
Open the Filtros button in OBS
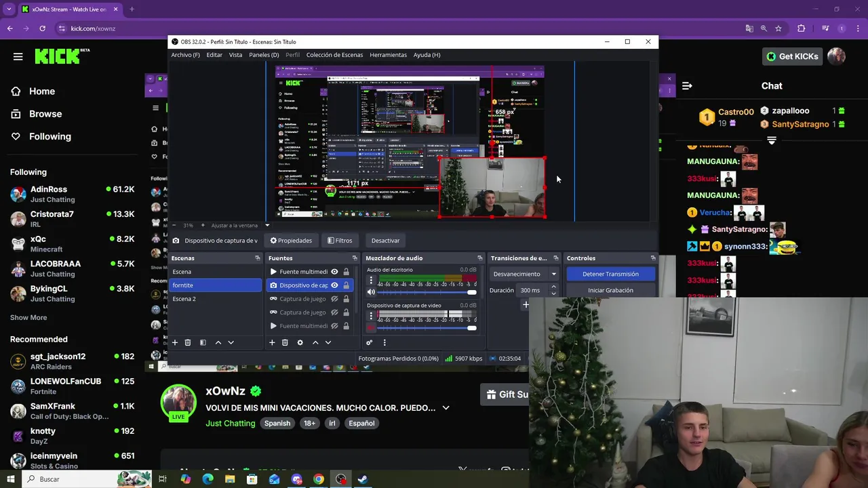click(340, 241)
